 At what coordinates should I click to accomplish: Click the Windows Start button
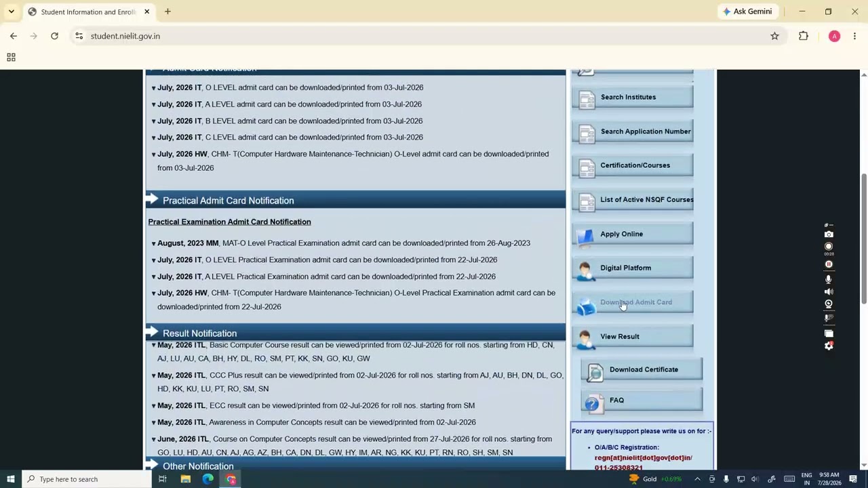click(11, 479)
